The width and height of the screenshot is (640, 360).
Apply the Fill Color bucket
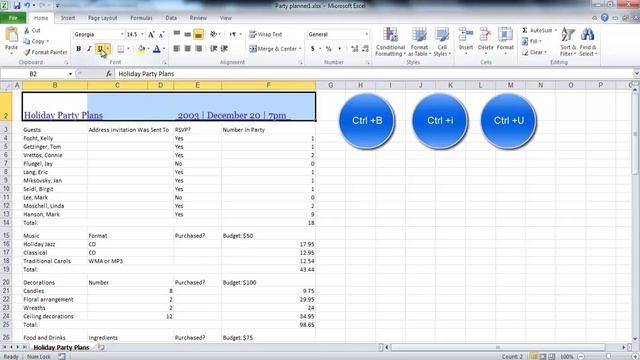point(141,49)
